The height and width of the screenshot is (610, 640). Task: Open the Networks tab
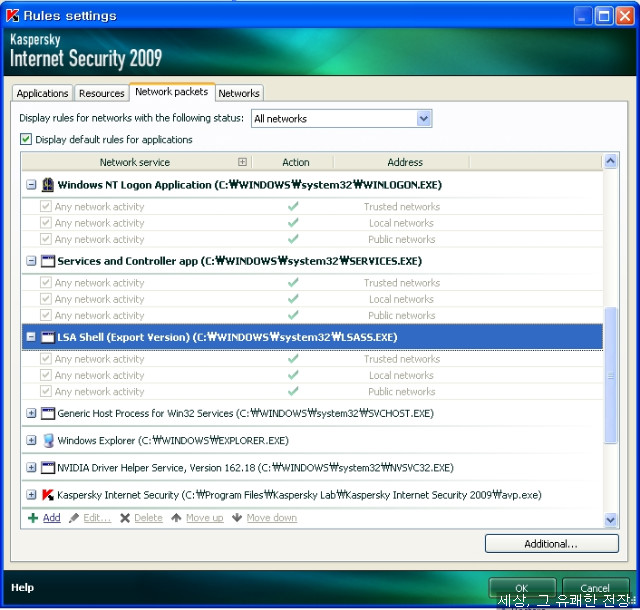point(239,94)
